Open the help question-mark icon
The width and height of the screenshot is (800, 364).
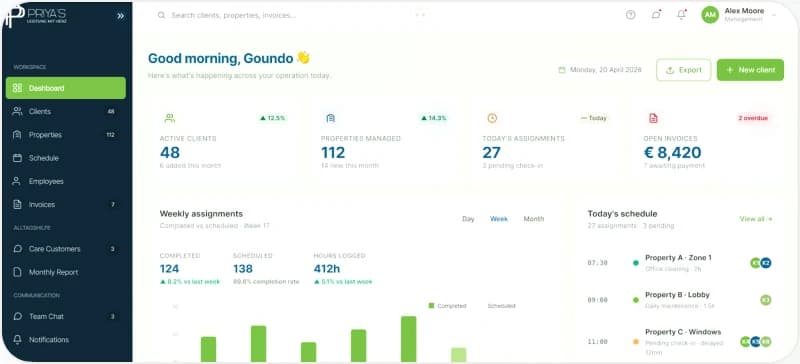pyautogui.click(x=631, y=15)
